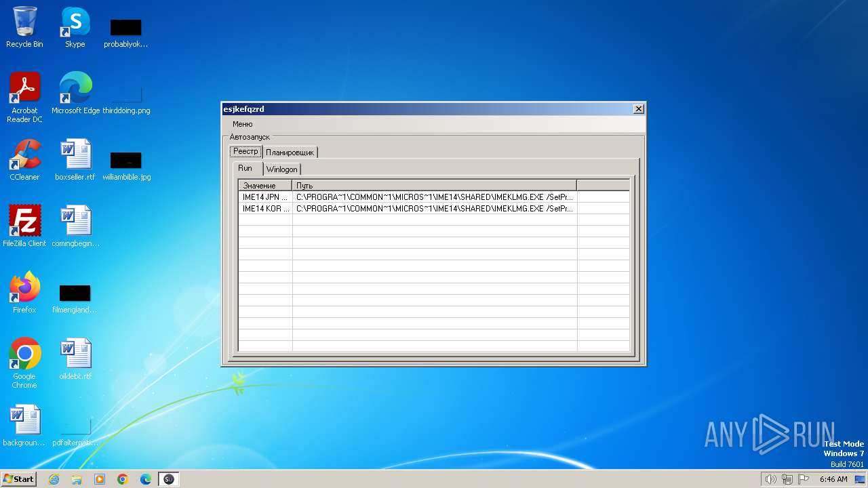
Task: Select the IME14 JPN row value
Action: pyautogui.click(x=265, y=197)
